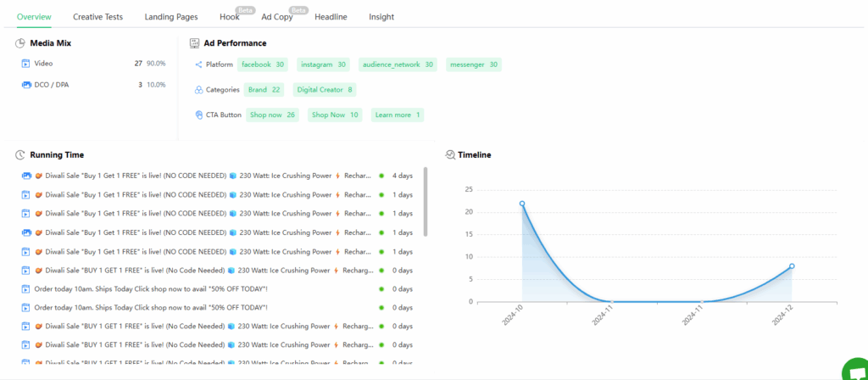Image resolution: width=868 pixels, height=380 pixels.
Task: Click the 2024-10 data point on the timeline
Action: pos(522,204)
